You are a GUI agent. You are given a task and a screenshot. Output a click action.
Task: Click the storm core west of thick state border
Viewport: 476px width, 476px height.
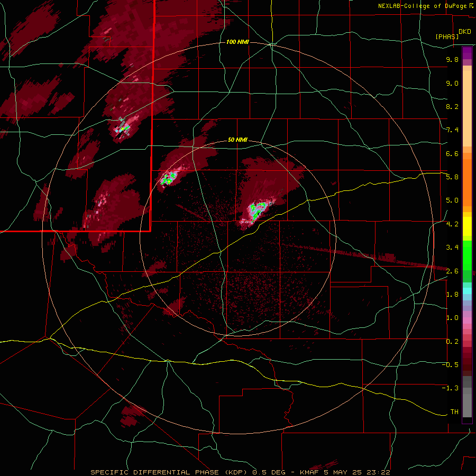click(123, 129)
